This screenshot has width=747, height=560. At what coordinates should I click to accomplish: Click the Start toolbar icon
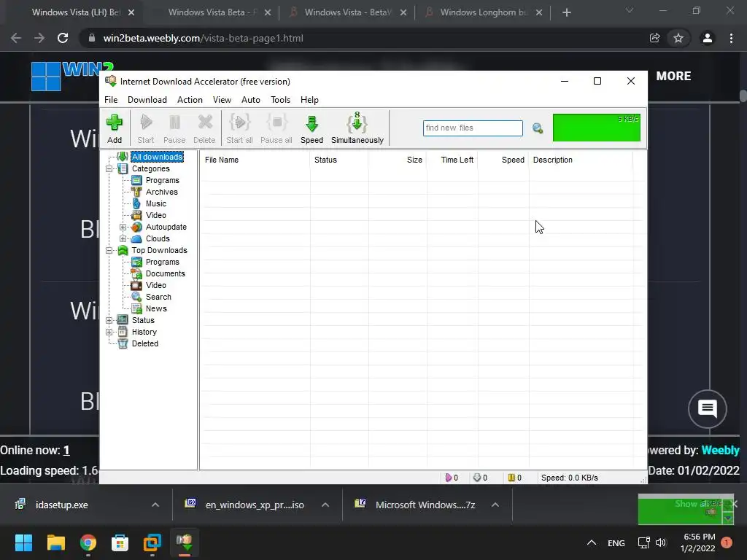point(146,128)
